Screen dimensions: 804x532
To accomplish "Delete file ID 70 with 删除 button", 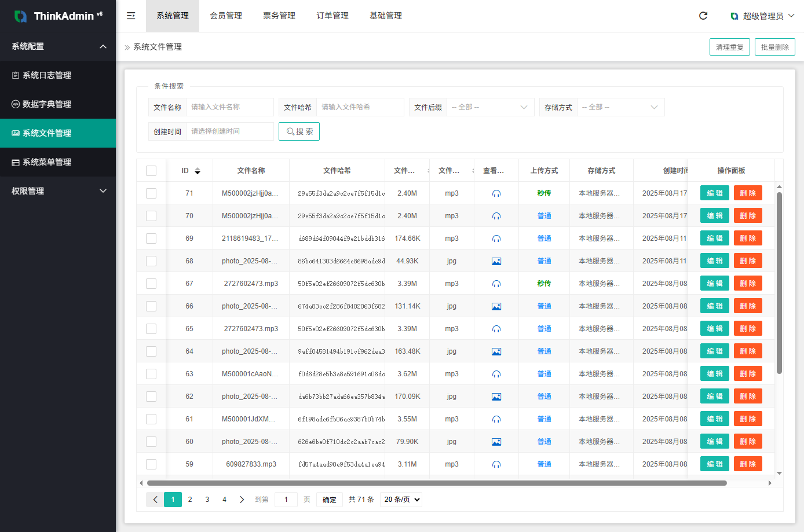I will click(x=748, y=216).
